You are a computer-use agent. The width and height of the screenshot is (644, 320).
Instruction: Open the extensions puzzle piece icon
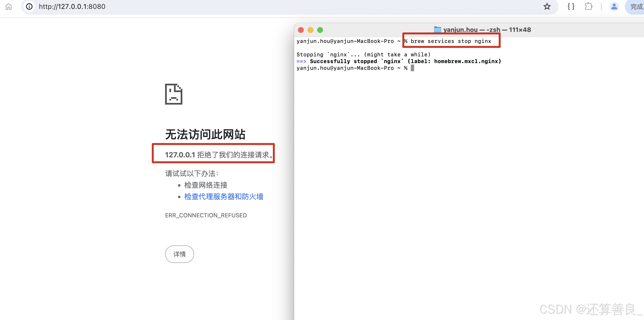point(589,6)
